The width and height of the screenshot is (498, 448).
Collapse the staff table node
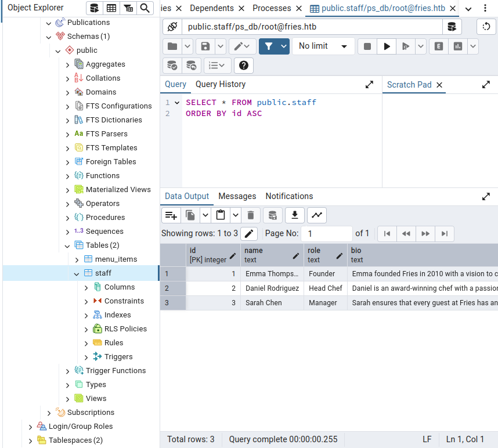pyautogui.click(x=77, y=273)
